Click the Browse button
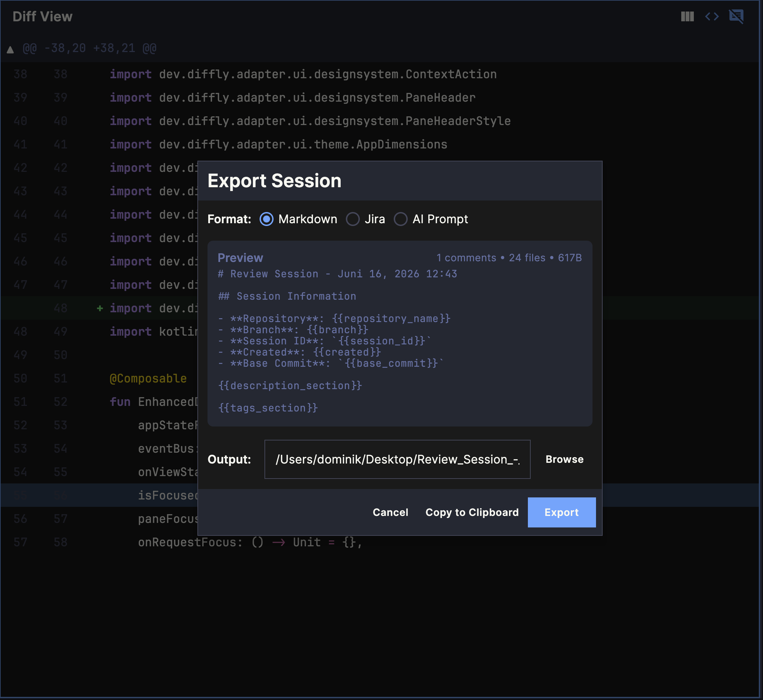This screenshot has width=763, height=700. (565, 459)
